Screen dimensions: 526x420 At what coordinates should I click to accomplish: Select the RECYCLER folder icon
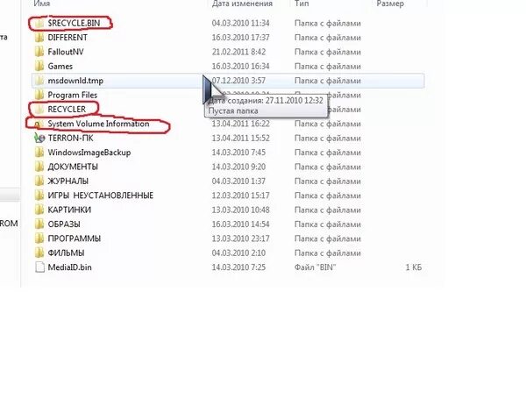pyautogui.click(x=39, y=110)
